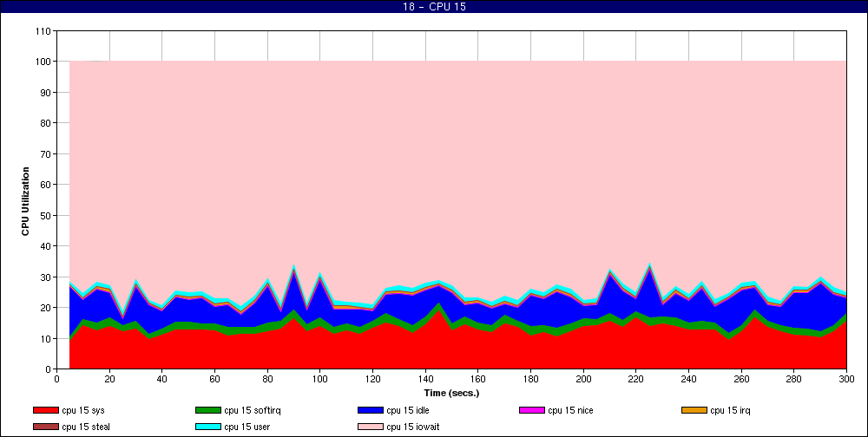Click the x-axis tick label 40

tap(161, 379)
